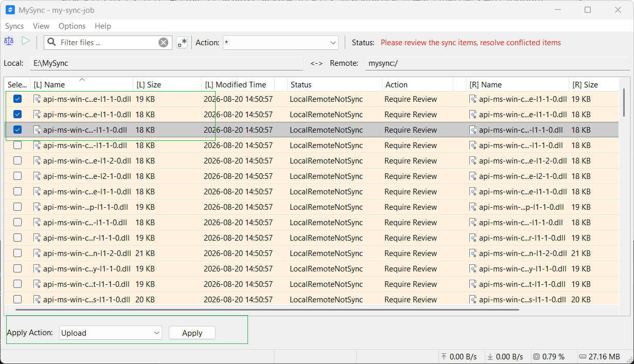Click the horizontal scrollbar of file list
This screenshot has height=364, width=634.
pyautogui.click(x=267, y=310)
